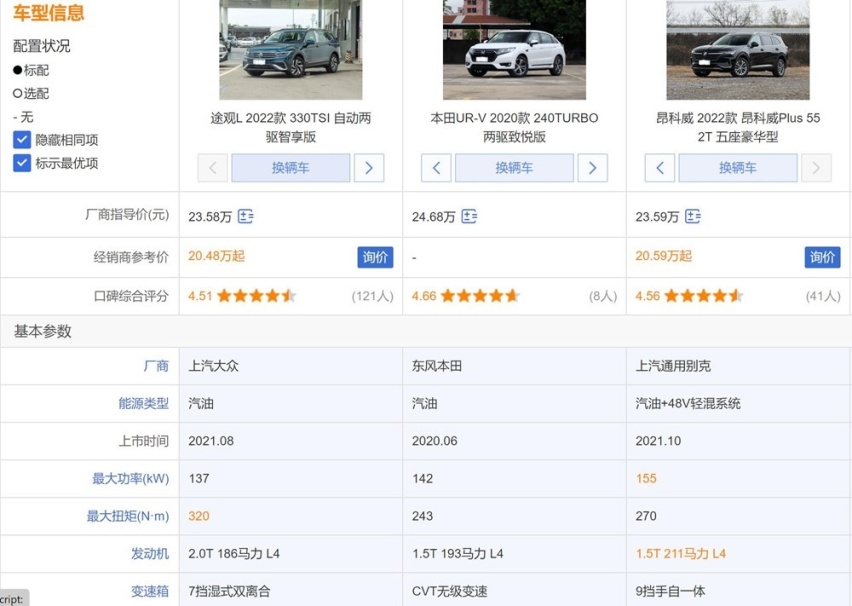Click 换辆车 button for 昂科威

738,168
